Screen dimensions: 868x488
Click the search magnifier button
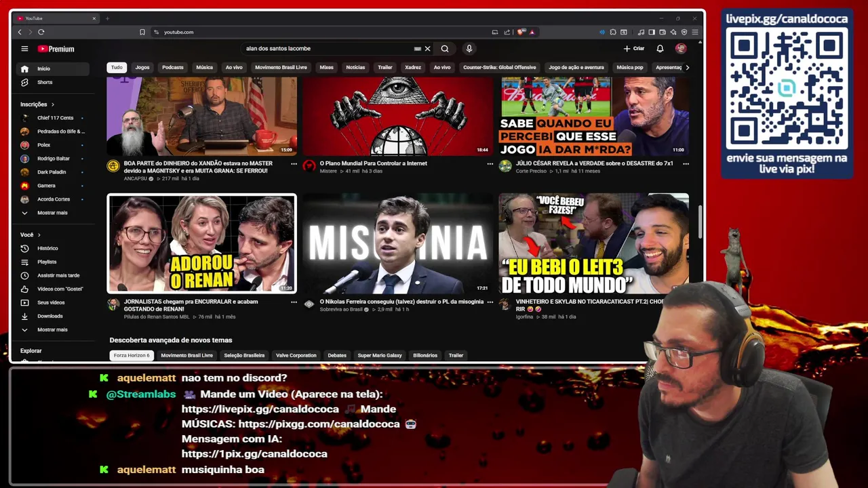(x=445, y=49)
